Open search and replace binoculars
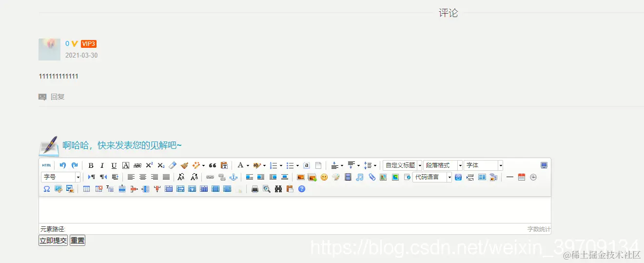The height and width of the screenshot is (263, 644). click(x=278, y=189)
